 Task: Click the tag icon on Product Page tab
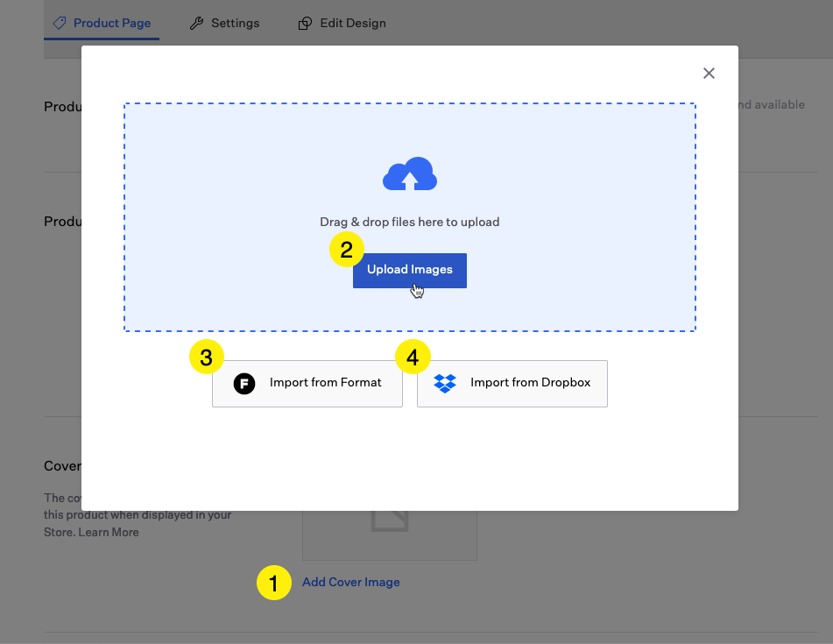60,24
